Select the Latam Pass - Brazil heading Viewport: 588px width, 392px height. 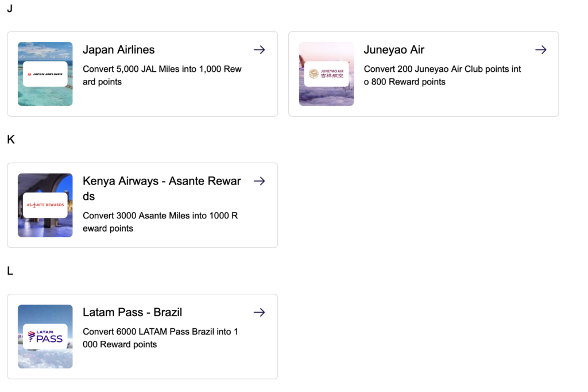[x=133, y=313]
